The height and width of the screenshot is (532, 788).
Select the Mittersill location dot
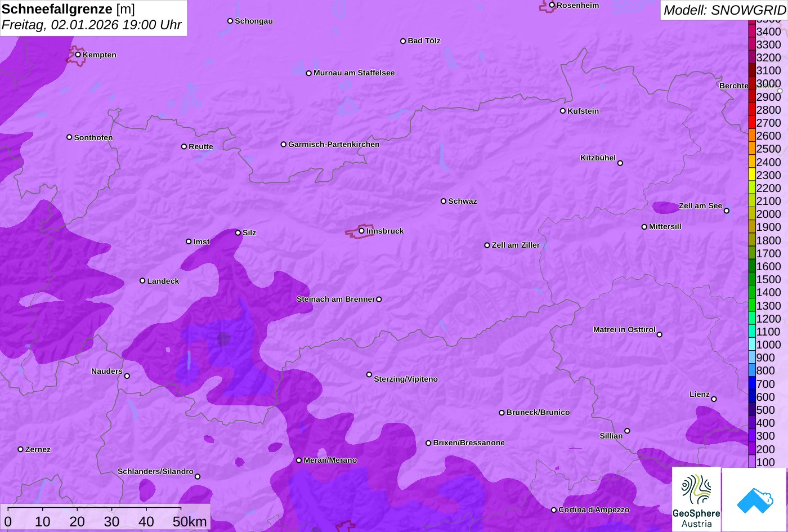[644, 227]
